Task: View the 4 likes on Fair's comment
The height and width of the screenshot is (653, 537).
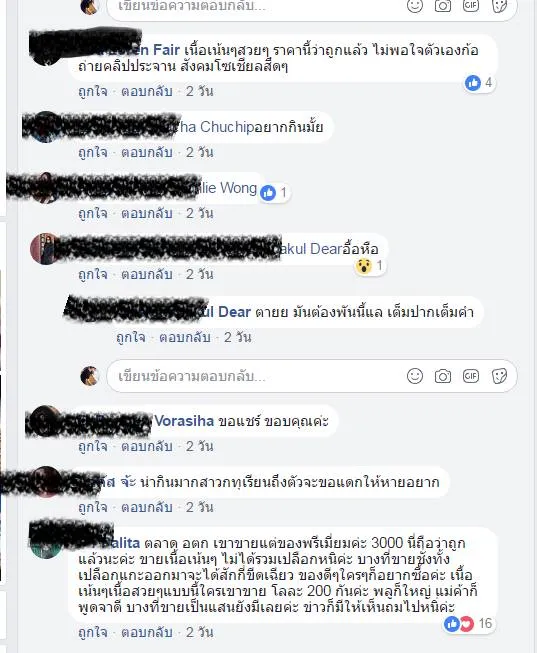Action: 479,83
